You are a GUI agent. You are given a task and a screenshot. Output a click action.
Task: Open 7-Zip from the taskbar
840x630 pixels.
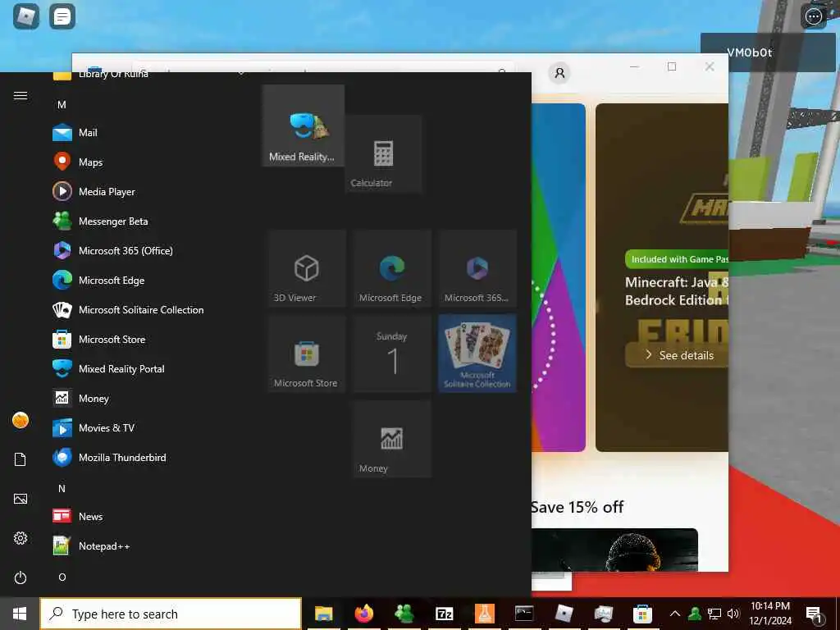(x=444, y=614)
